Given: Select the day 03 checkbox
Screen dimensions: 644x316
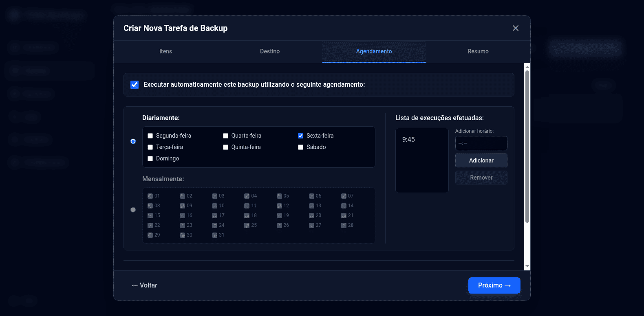Looking at the screenshot, I should [214, 196].
